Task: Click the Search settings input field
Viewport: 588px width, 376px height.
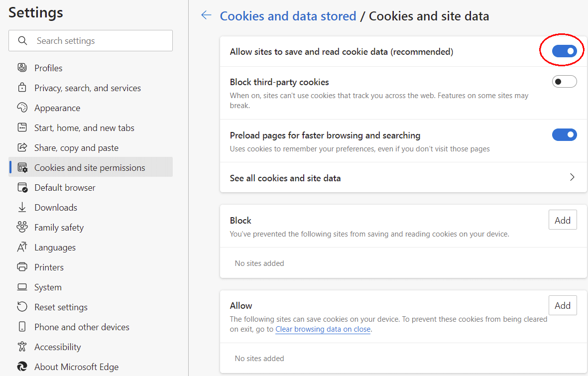Action: pos(100,41)
